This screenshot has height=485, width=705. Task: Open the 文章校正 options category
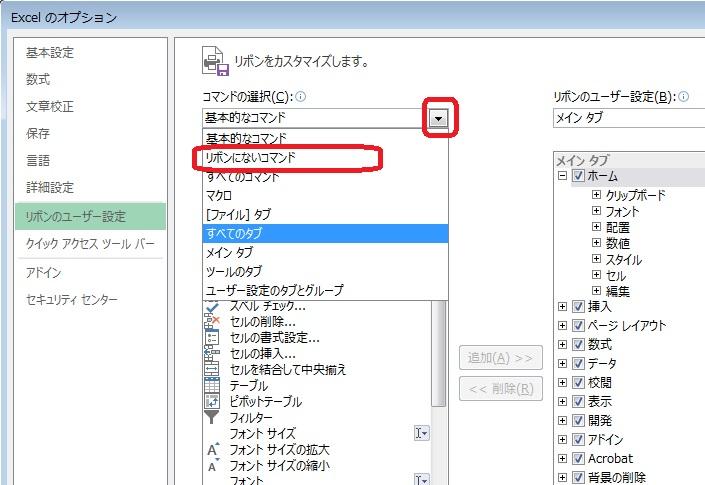coord(90,107)
